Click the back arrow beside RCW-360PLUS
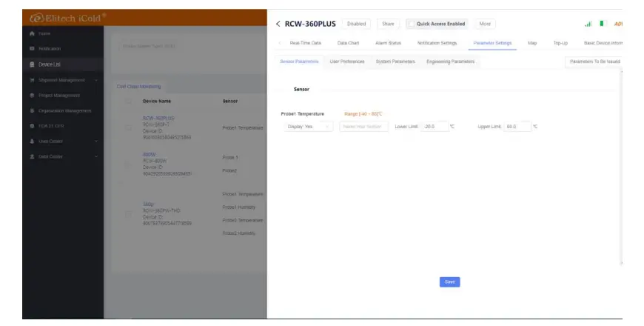The image size is (644, 326). pos(278,24)
